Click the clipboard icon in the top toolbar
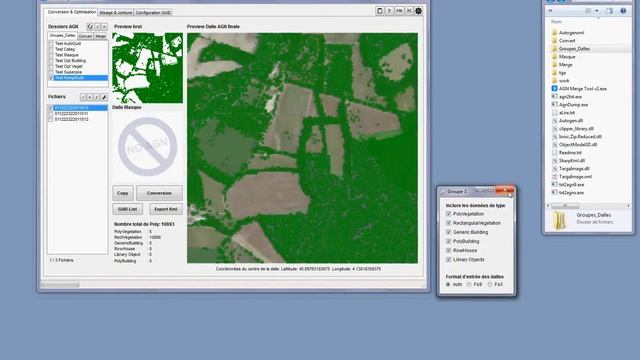This screenshot has height=360, width=640. (x=380, y=11)
